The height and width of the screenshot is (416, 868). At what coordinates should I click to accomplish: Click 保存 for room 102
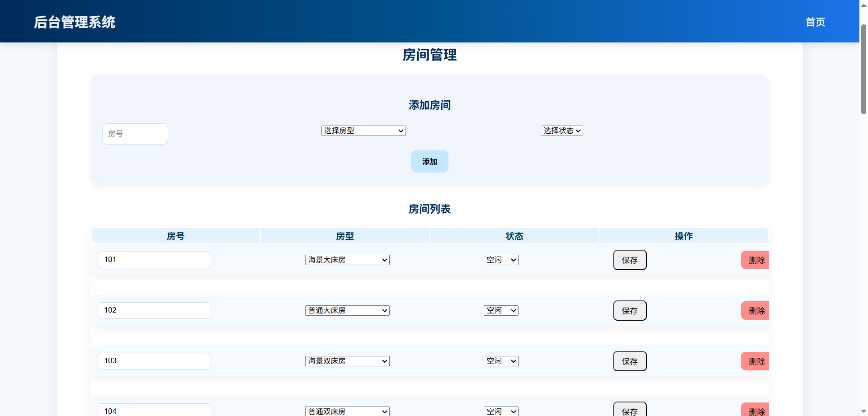tap(629, 310)
